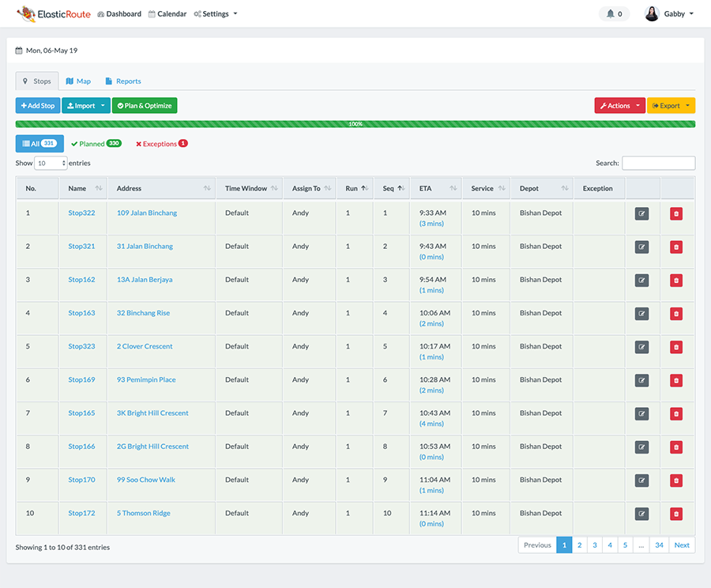
Task: Click trash icon for Stop172 row
Action: click(x=676, y=514)
